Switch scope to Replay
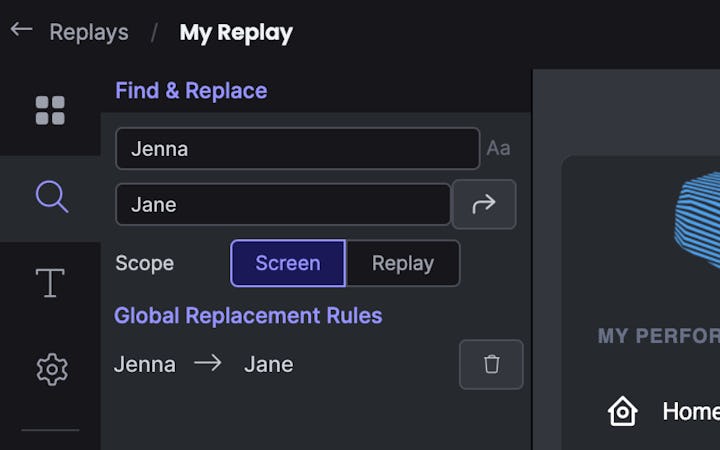The height and width of the screenshot is (450, 720). [x=402, y=263]
